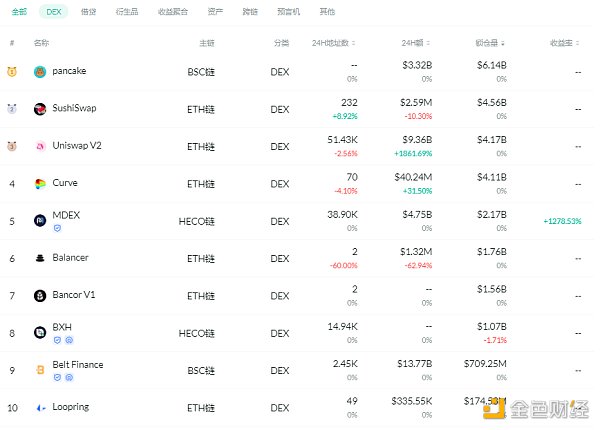This screenshot has height=430, width=600.
Task: Click the +1278.53% yield for MDEX
Action: pos(562,221)
